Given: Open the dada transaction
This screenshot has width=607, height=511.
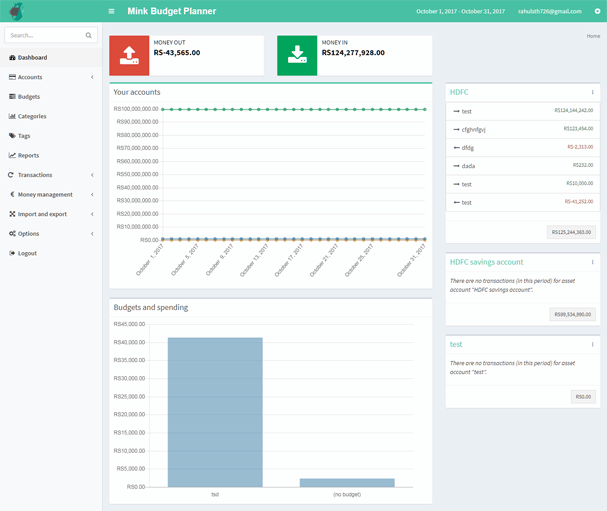Looking at the screenshot, I should coord(468,166).
